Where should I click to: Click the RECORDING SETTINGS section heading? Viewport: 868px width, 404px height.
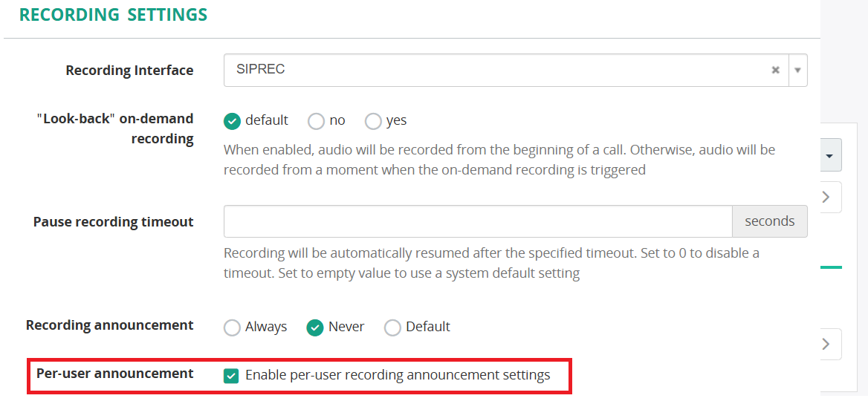(x=113, y=15)
